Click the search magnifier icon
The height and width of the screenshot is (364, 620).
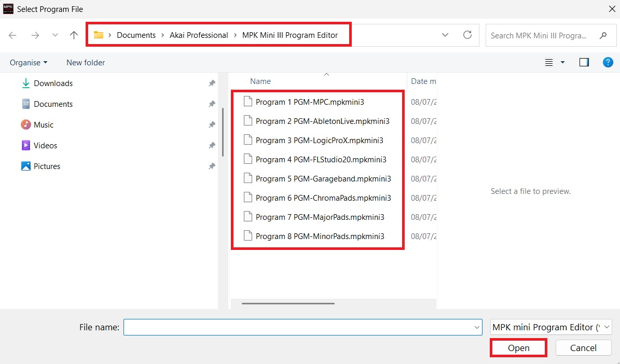[603, 35]
